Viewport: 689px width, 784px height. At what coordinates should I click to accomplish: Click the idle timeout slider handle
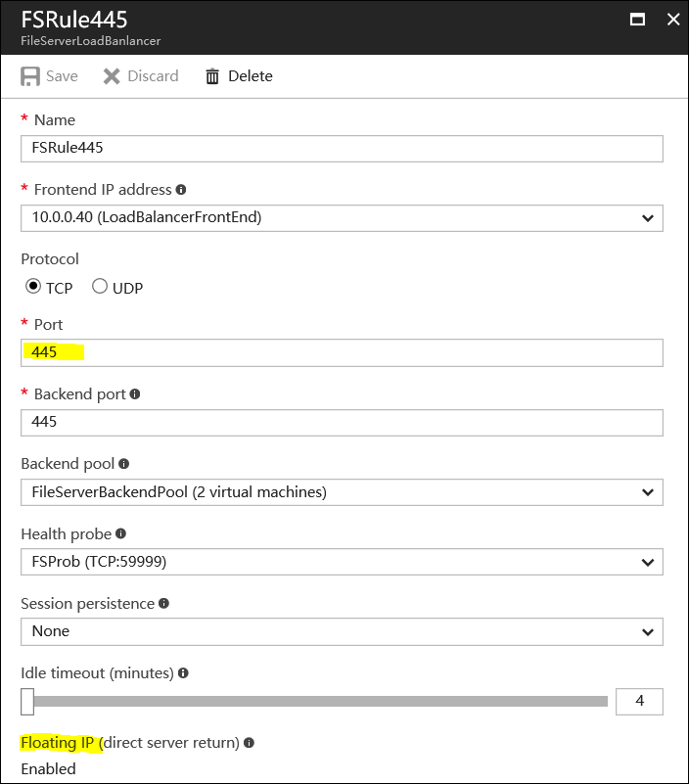(27, 701)
